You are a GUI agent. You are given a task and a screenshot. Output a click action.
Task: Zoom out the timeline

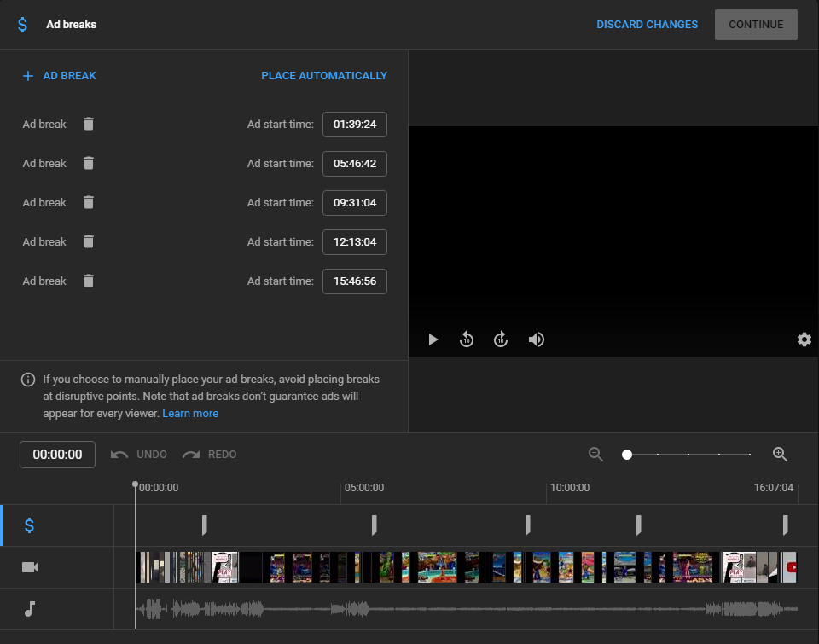click(595, 455)
